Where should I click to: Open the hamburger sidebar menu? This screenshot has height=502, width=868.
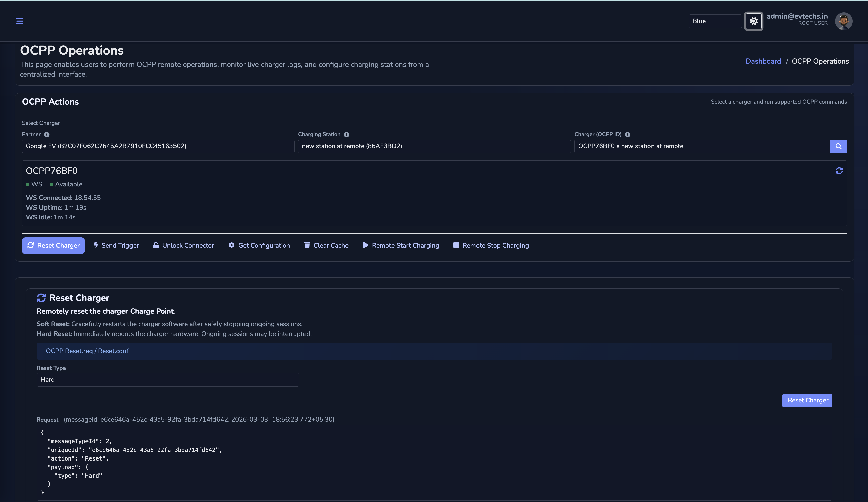coord(20,21)
